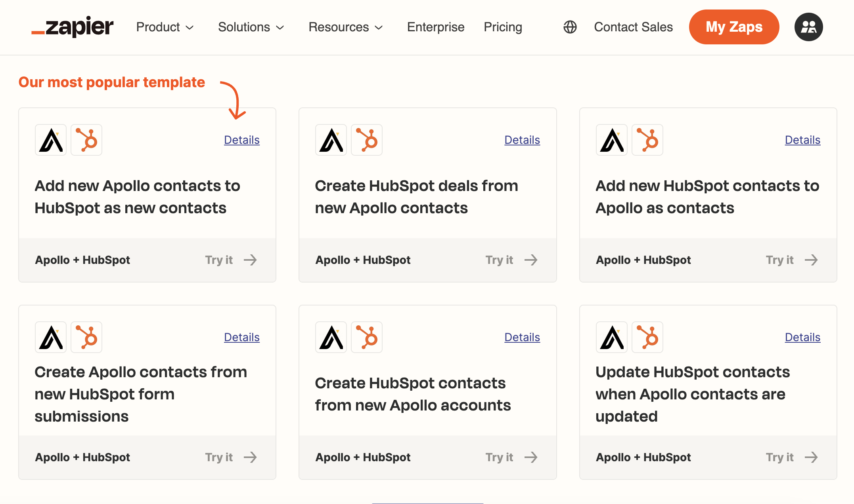854x504 pixels.
Task: Open 'Add new HubSpot contacts to Apollo as contacts' title
Action: tap(707, 197)
